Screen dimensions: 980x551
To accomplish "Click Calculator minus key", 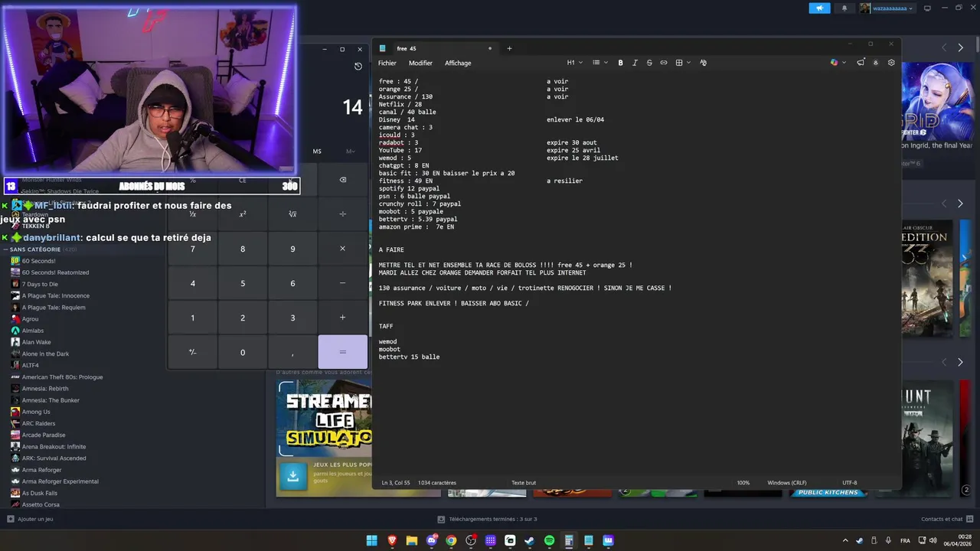I will click(342, 283).
